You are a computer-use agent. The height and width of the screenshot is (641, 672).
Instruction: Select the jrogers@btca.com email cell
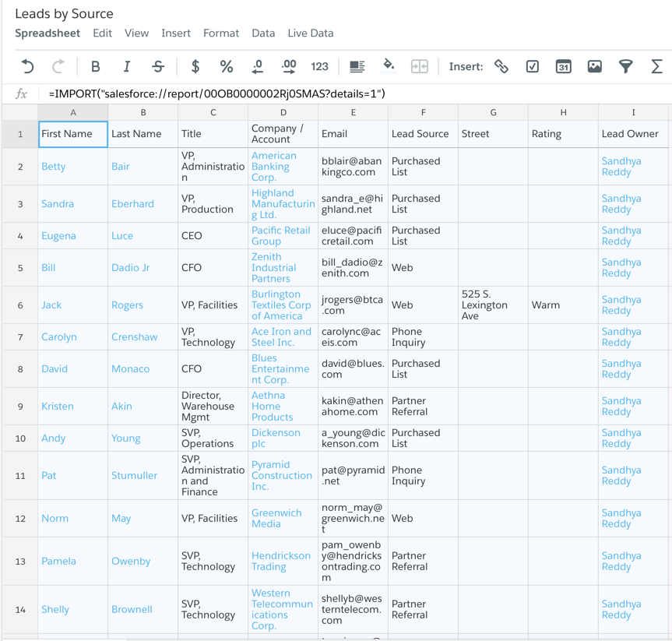coord(354,305)
